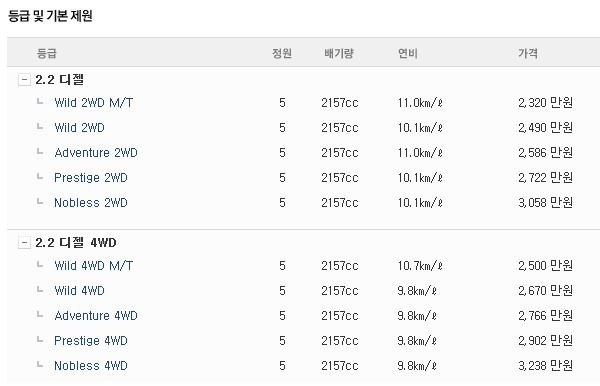Open the Wild 2WD M/T trim
The image size is (600, 386).
[x=94, y=103]
